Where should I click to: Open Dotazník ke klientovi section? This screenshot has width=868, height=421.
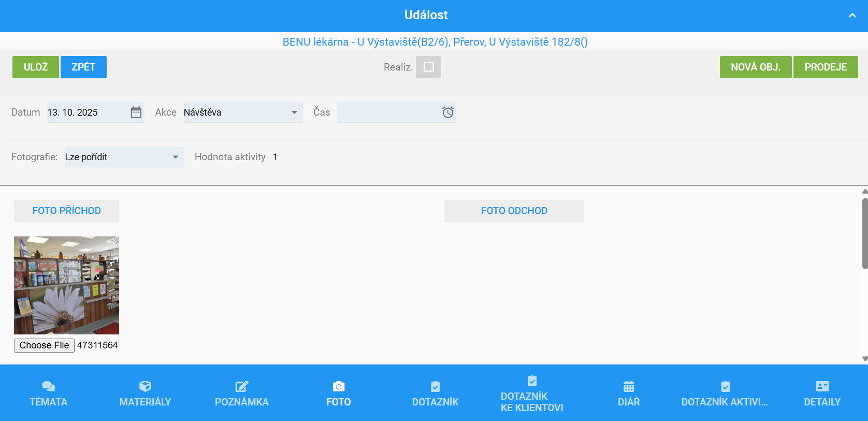532,394
